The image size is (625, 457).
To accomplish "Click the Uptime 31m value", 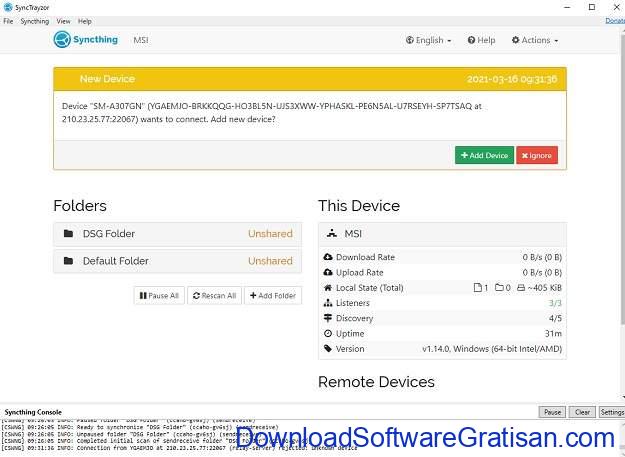I will point(553,333).
